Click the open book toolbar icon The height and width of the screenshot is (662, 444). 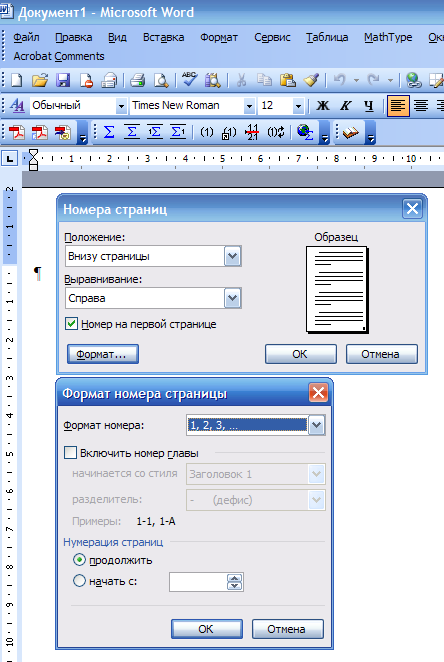tap(350, 133)
